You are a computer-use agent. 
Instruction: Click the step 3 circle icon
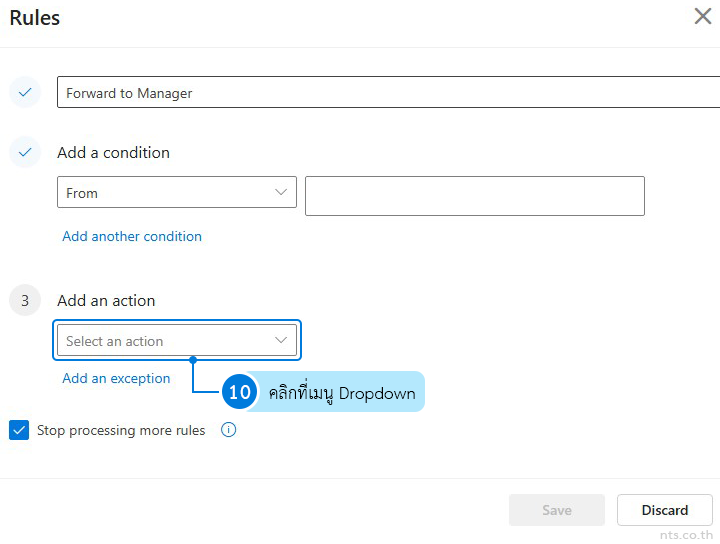[x=25, y=300]
